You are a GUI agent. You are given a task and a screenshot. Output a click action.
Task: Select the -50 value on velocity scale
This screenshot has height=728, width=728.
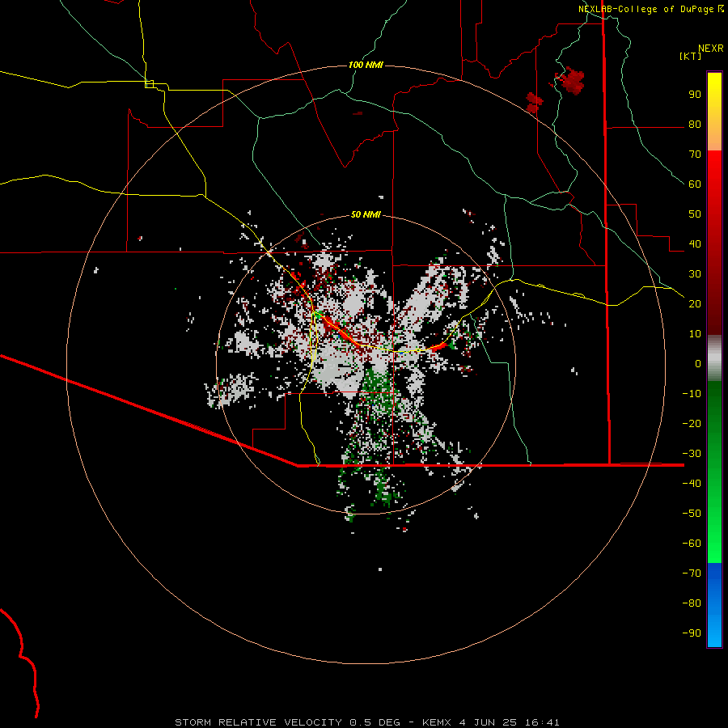point(692,514)
